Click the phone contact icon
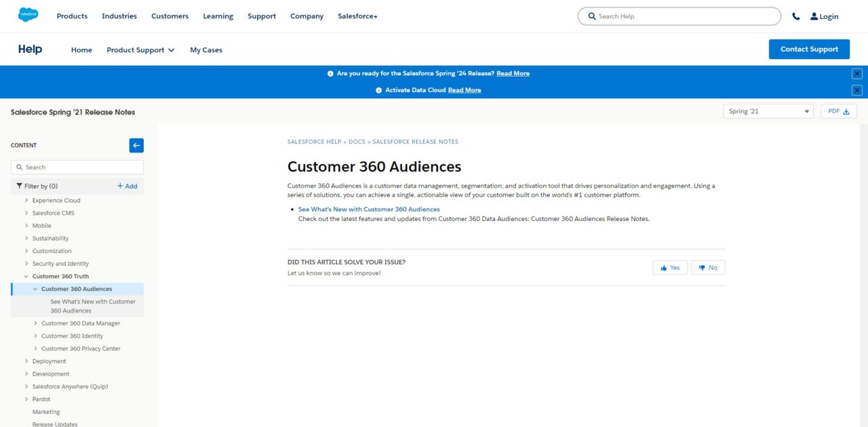Viewport: 868px width, 427px height. pyautogui.click(x=796, y=16)
